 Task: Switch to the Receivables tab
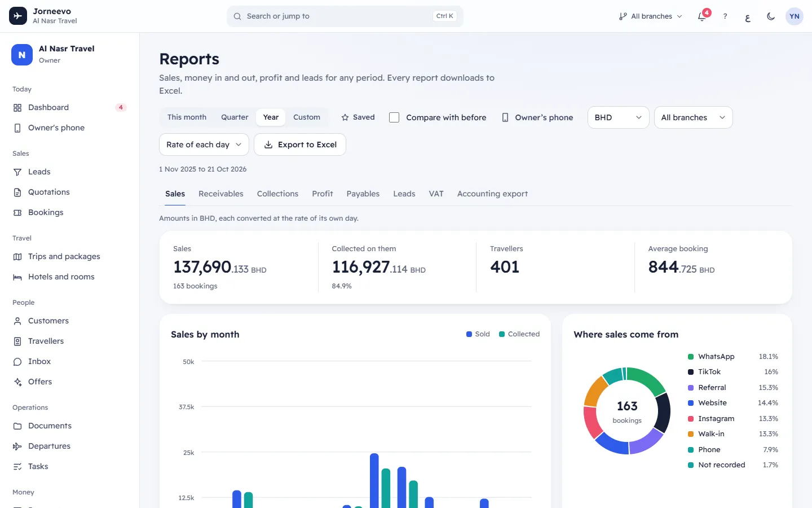pyautogui.click(x=221, y=194)
